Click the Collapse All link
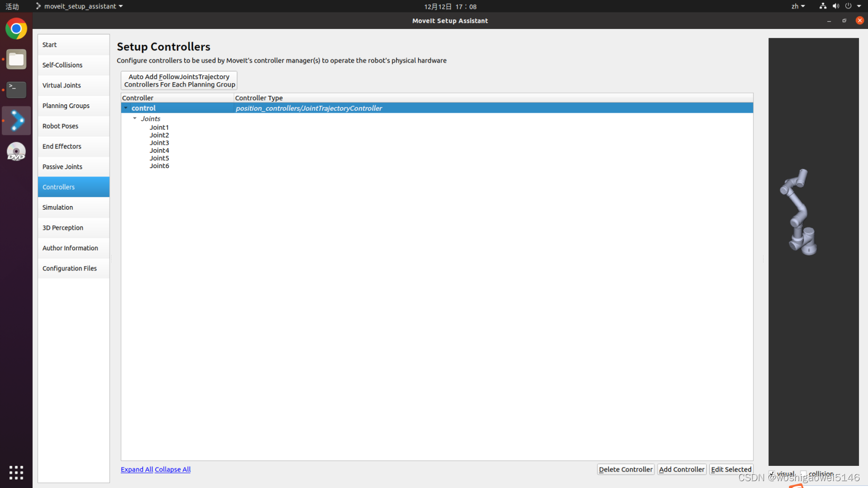This screenshot has width=868, height=488. coord(172,470)
